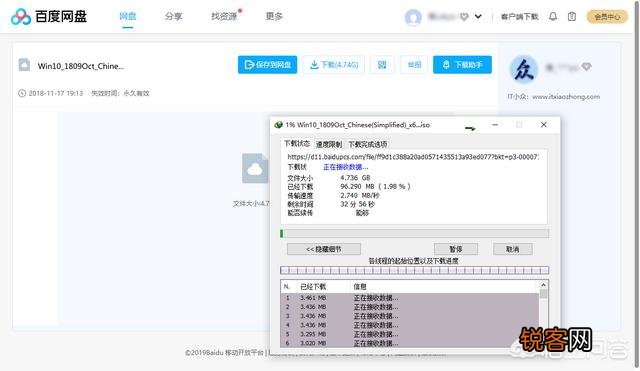The height and width of the screenshot is (371, 640).
Task: Click the 下载(4.74G) button
Action: (334, 65)
